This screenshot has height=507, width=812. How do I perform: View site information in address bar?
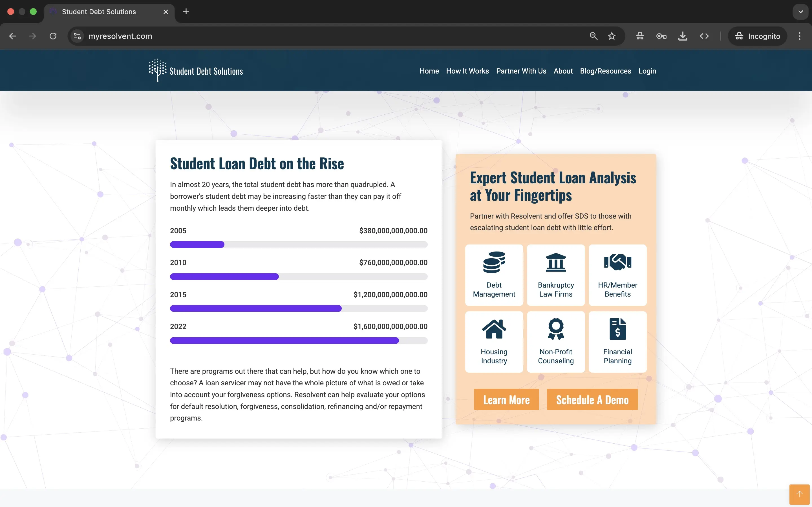pos(77,36)
